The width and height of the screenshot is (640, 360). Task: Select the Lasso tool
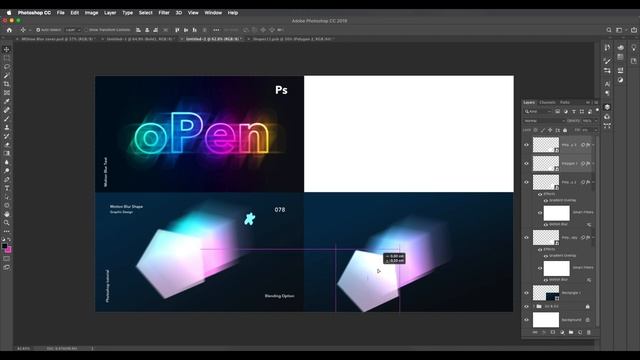point(7,67)
